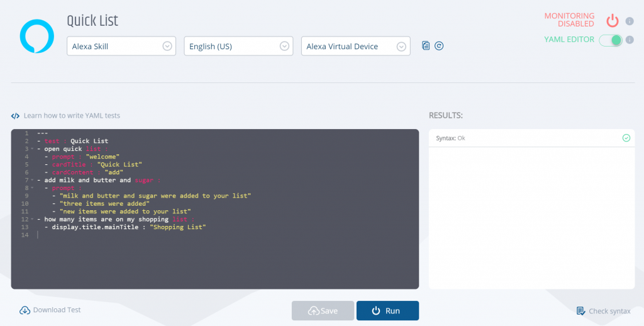Open info icon next to Monitoring Disabled

[629, 21]
